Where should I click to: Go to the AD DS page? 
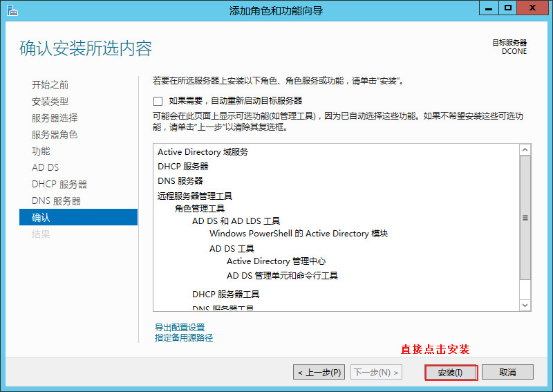[46, 168]
